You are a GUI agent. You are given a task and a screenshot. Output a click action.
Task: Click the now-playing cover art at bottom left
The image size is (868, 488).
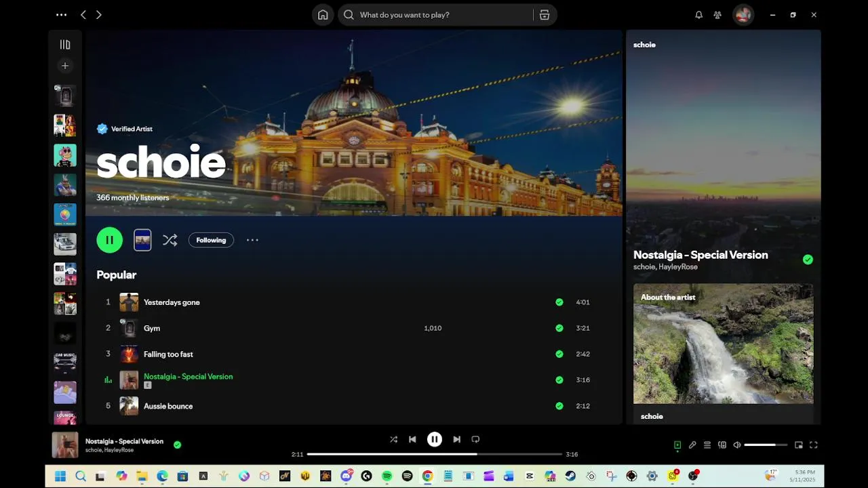pyautogui.click(x=65, y=445)
